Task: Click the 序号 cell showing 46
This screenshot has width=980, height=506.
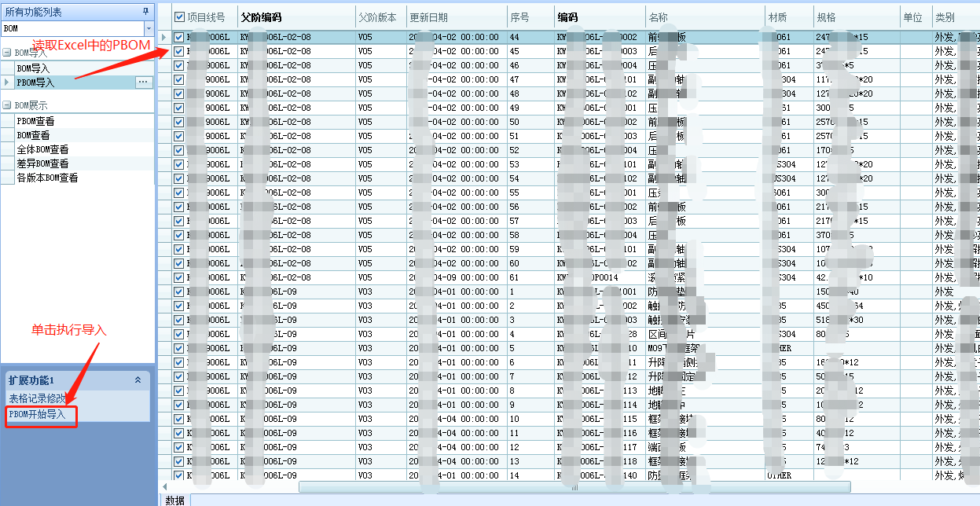Action: coord(530,65)
